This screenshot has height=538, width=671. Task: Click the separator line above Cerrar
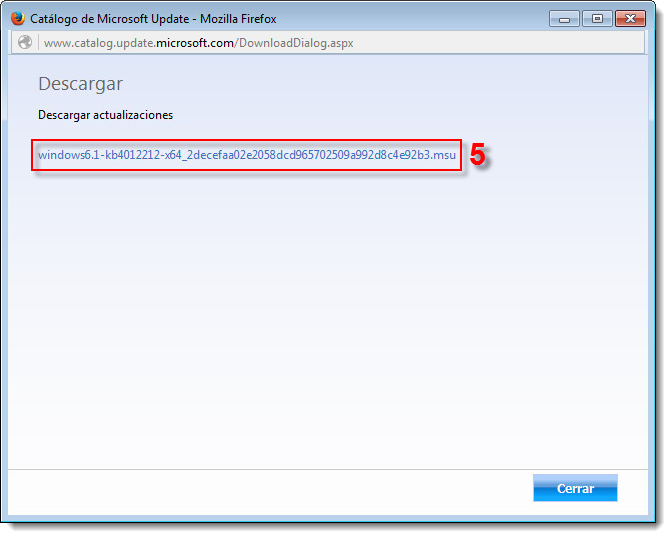[x=330, y=468]
